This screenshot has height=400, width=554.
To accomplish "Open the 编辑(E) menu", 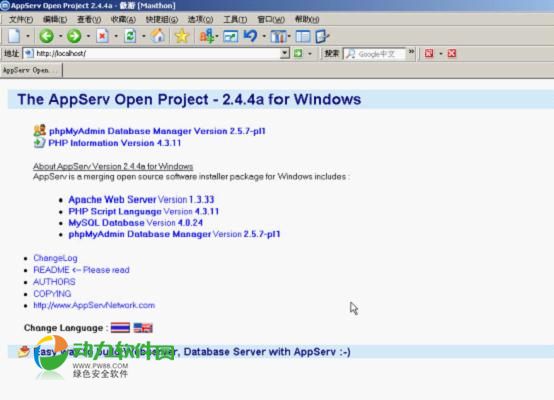I will (x=55, y=19).
